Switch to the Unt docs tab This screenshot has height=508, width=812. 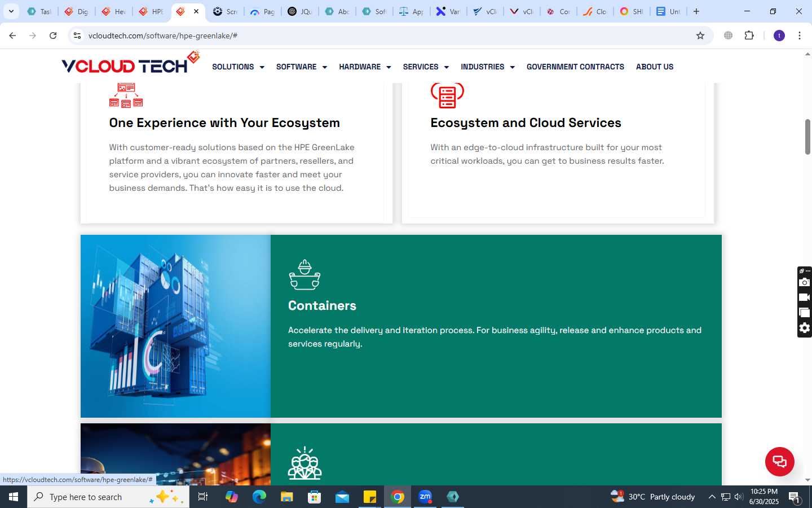coord(669,11)
